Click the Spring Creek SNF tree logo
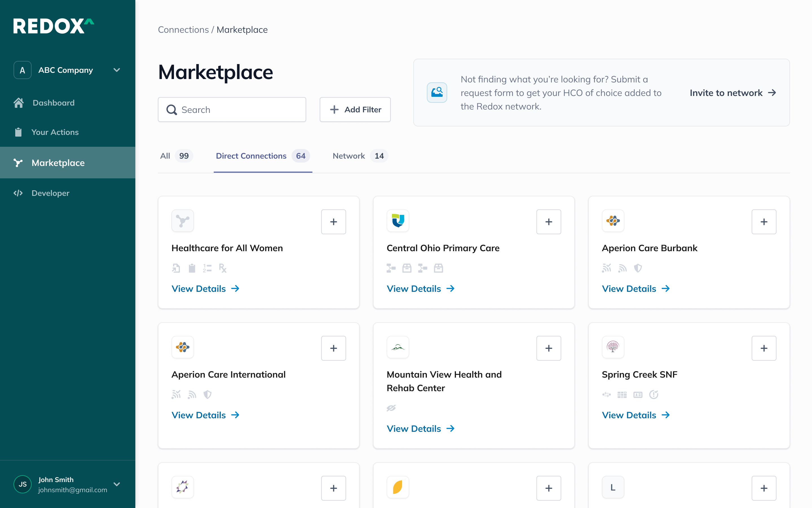 click(x=613, y=347)
